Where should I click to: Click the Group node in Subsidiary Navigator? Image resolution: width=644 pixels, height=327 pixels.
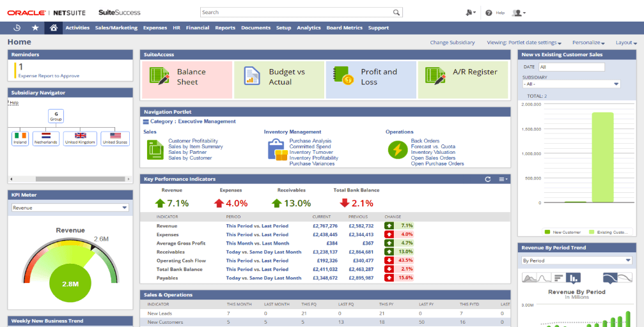click(x=56, y=116)
